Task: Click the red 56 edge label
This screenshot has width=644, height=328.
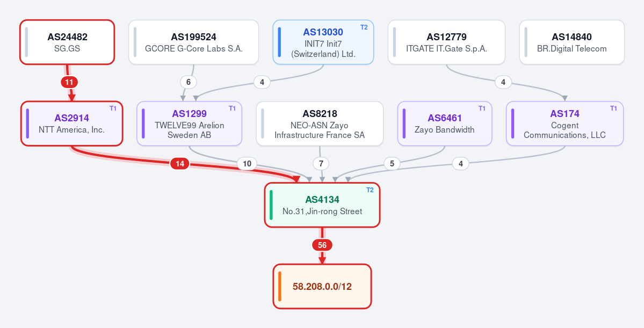Action: (322, 245)
